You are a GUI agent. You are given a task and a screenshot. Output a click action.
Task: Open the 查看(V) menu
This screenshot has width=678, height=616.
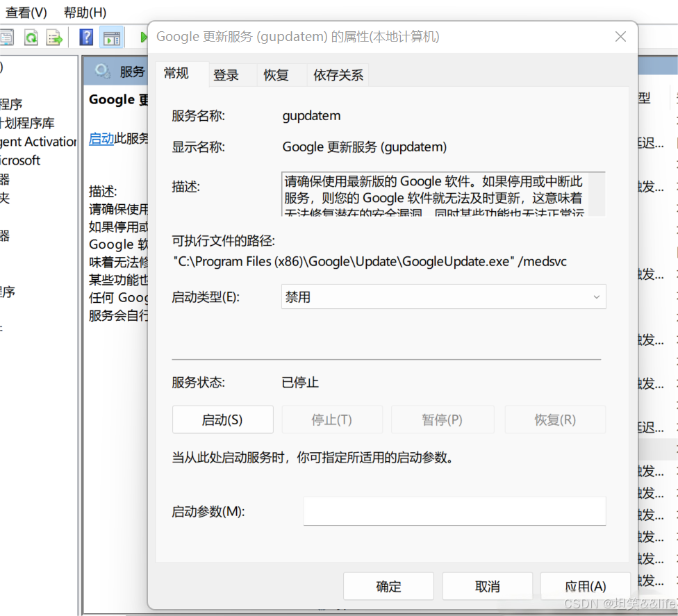[26, 12]
